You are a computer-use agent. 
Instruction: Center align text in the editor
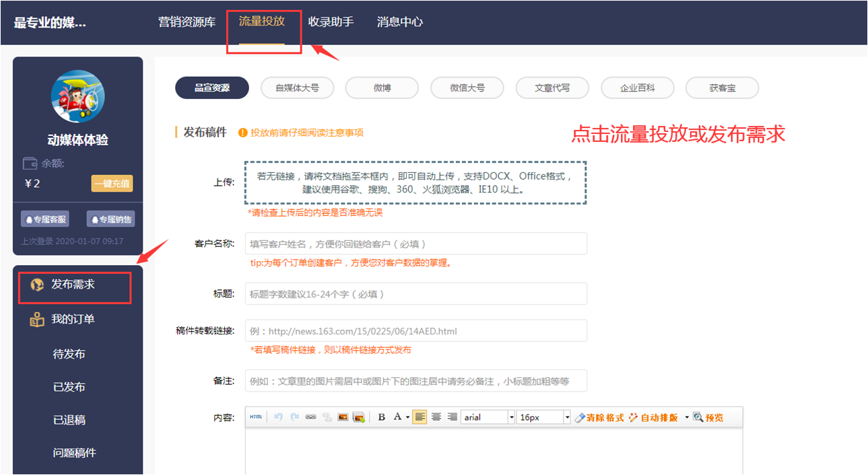click(x=436, y=417)
